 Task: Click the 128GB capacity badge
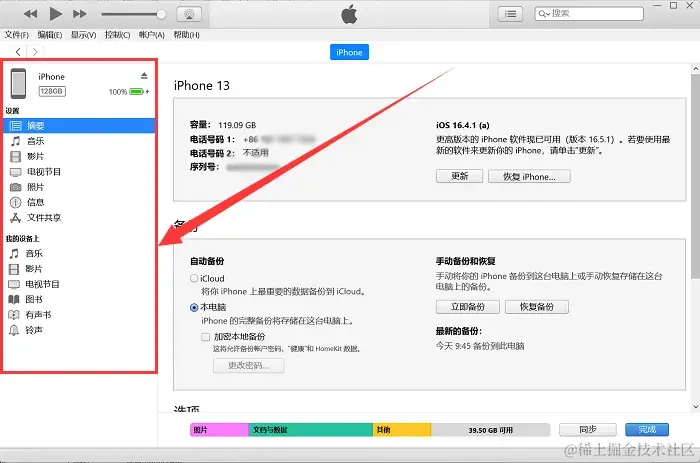click(x=52, y=91)
